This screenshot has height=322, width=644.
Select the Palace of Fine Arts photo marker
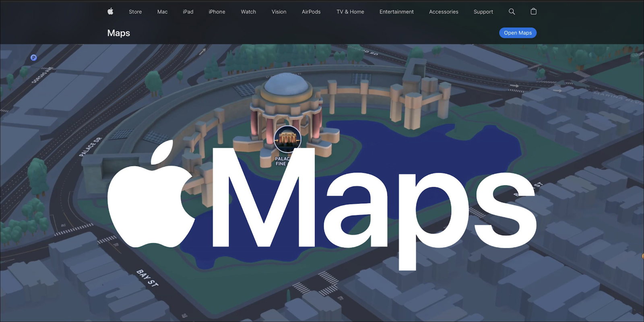click(287, 139)
